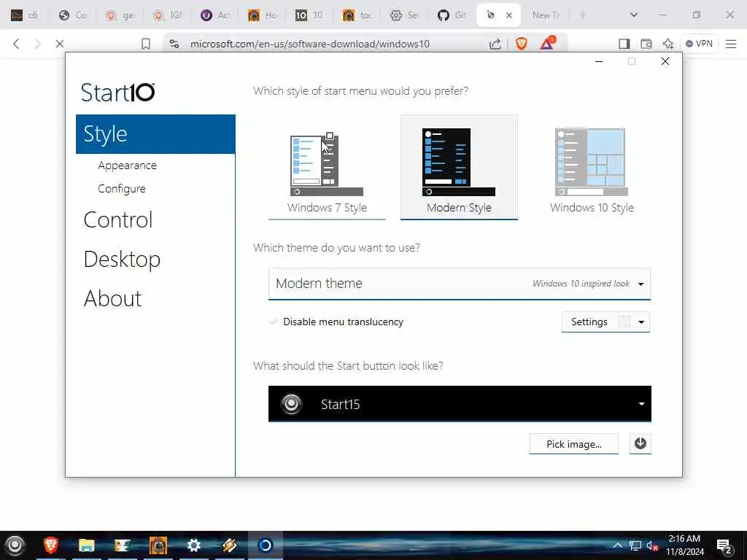Image resolution: width=747 pixels, height=560 pixels.
Task: Switch to the GitHub tab
Action: tap(451, 15)
